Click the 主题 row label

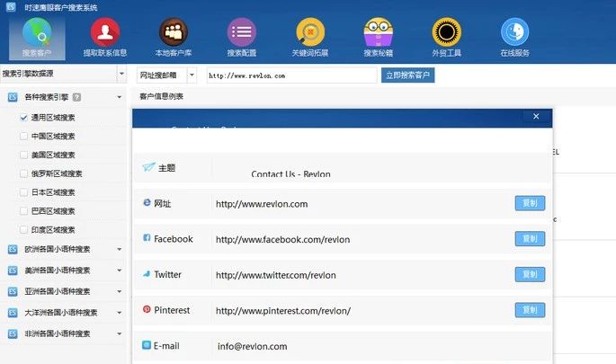click(x=166, y=168)
